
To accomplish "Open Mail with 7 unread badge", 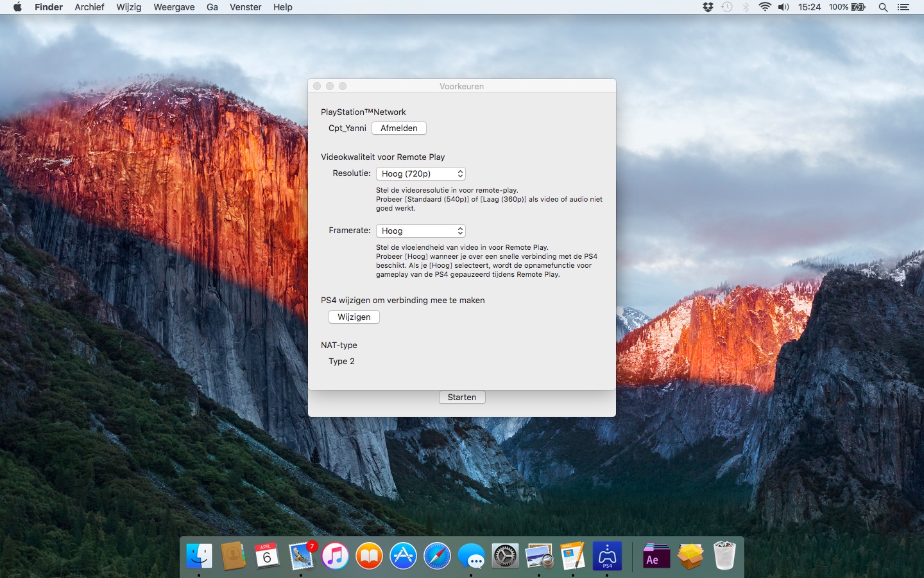I will tap(301, 556).
